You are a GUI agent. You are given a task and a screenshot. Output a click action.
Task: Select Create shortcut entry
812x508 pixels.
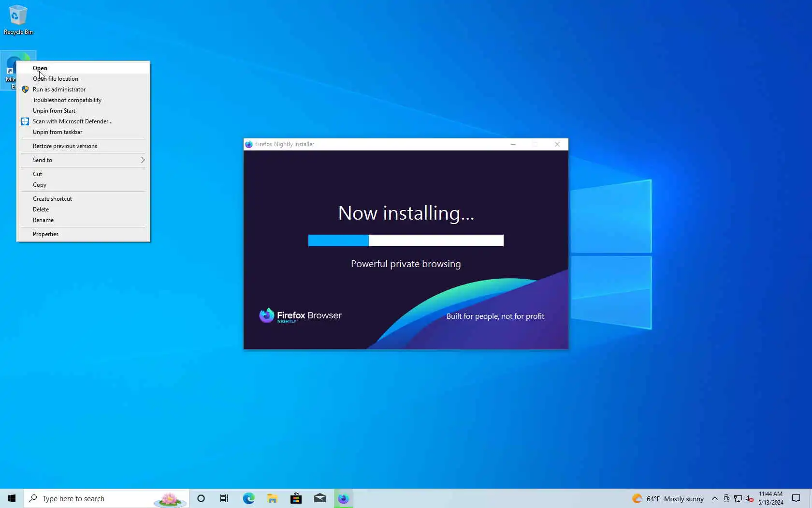point(83,199)
